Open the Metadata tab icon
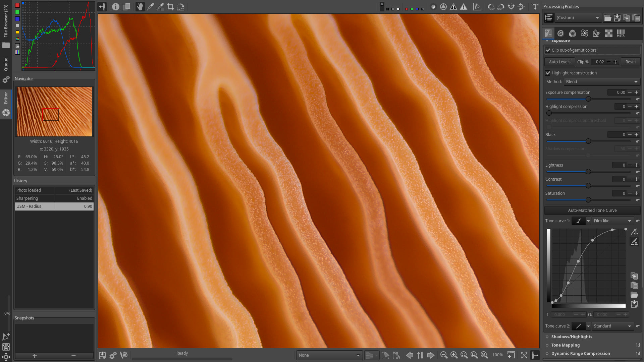This screenshot has width=644, height=362. point(621,33)
